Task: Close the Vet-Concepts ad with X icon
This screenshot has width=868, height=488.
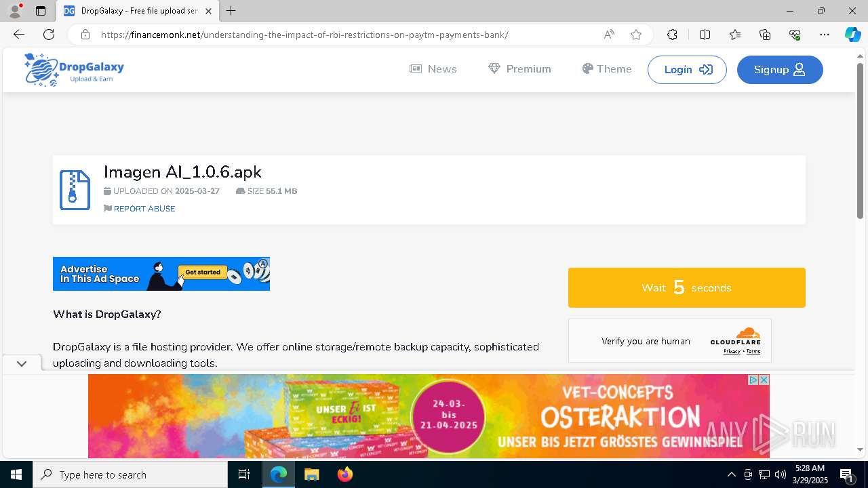Action: [764, 380]
